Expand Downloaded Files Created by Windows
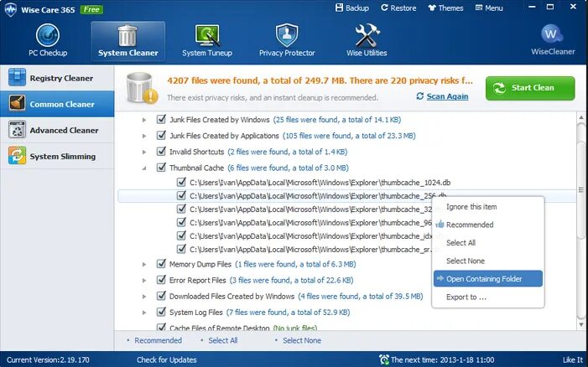Image resolution: width=588 pixels, height=367 pixels. coord(144,297)
